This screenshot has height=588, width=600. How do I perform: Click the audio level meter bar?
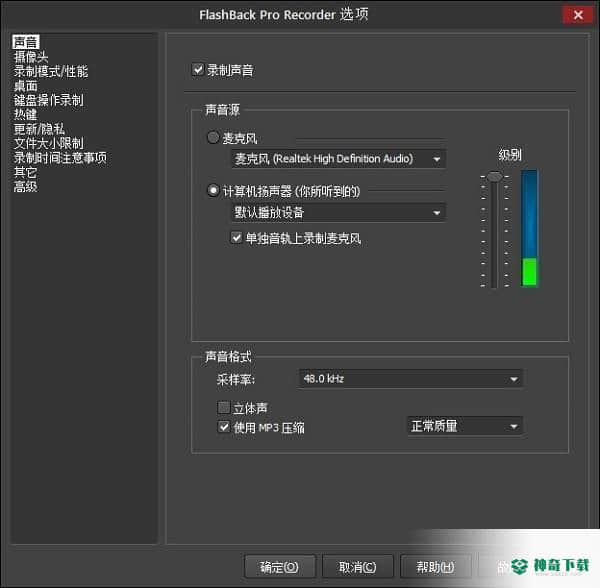529,228
